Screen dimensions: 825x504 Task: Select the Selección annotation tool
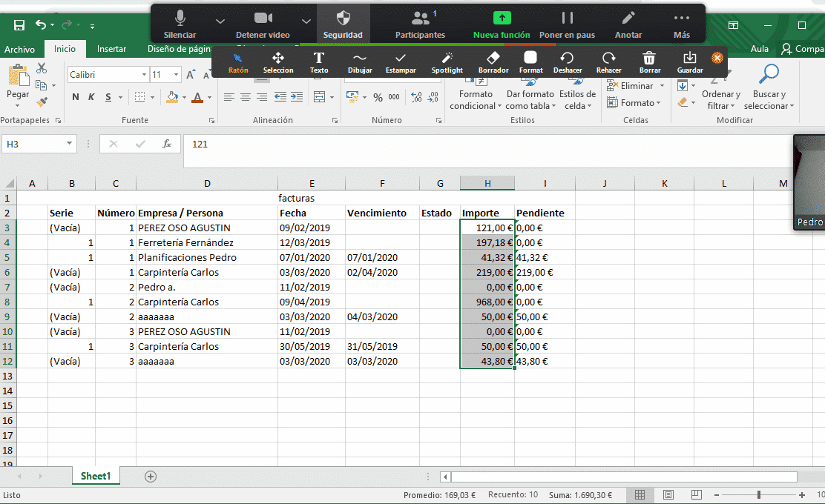click(277, 62)
